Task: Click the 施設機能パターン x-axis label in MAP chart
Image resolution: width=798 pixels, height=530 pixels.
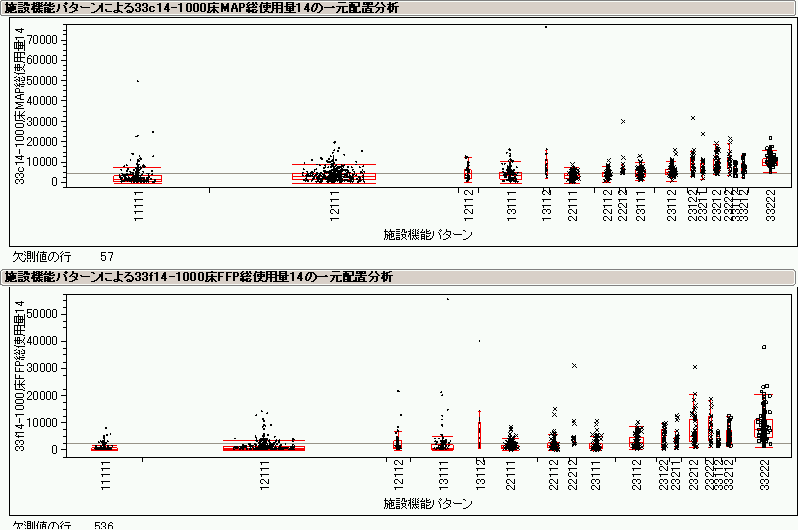Action: [428, 235]
